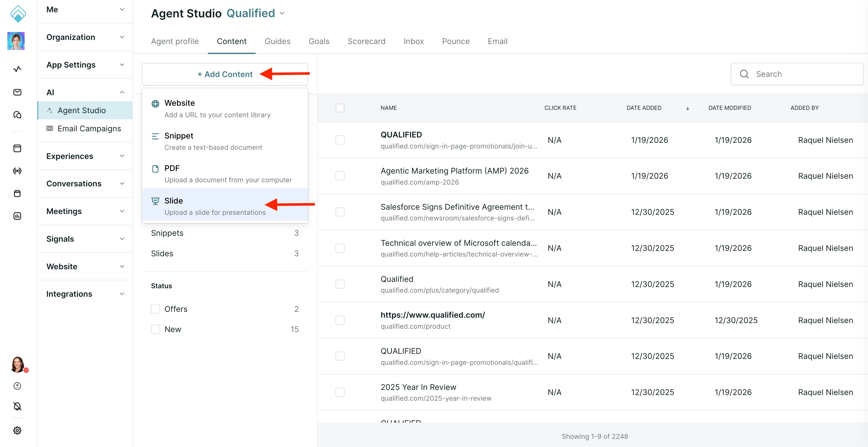Screen dimensions: 868x447
Task: Switch to the Email tab
Action: (497, 41)
